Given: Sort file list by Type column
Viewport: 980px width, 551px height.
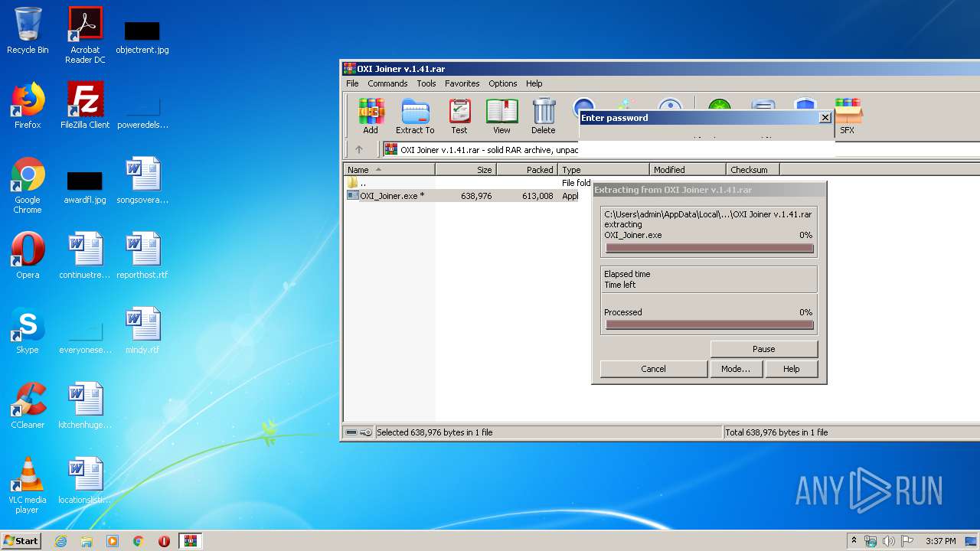Looking at the screenshot, I should (x=604, y=170).
